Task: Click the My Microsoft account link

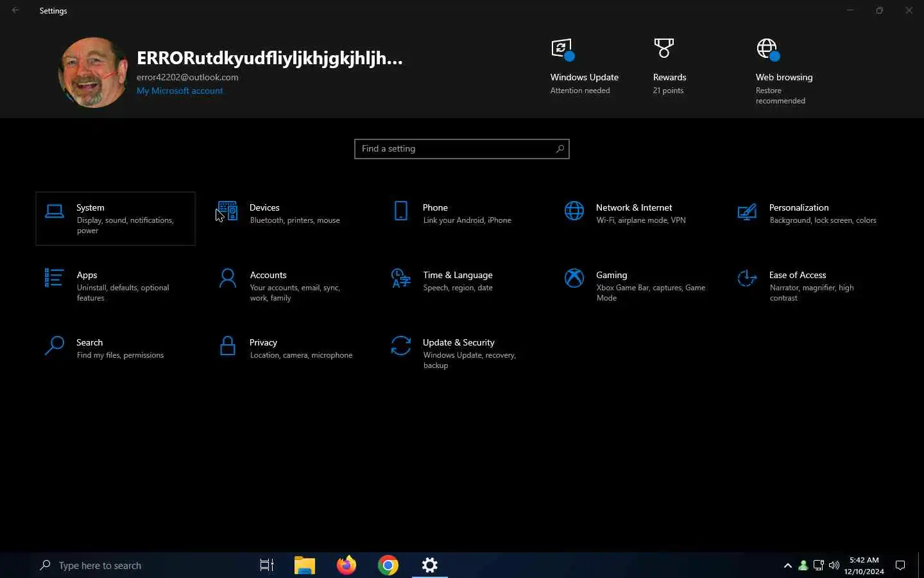Action: [180, 91]
